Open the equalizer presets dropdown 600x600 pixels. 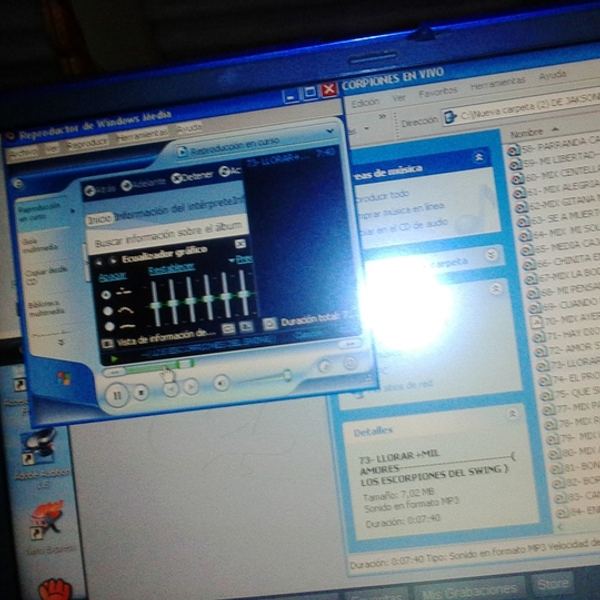pos(241,259)
